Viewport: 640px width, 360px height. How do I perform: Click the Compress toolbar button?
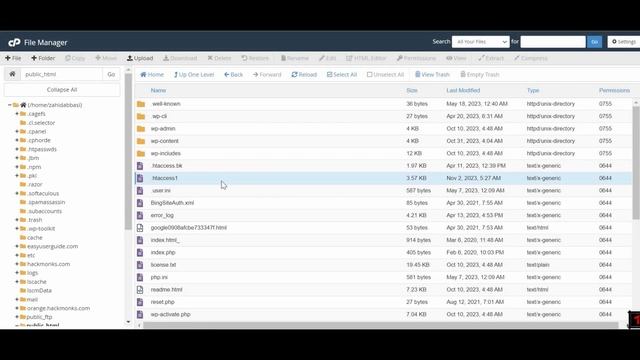(x=531, y=58)
